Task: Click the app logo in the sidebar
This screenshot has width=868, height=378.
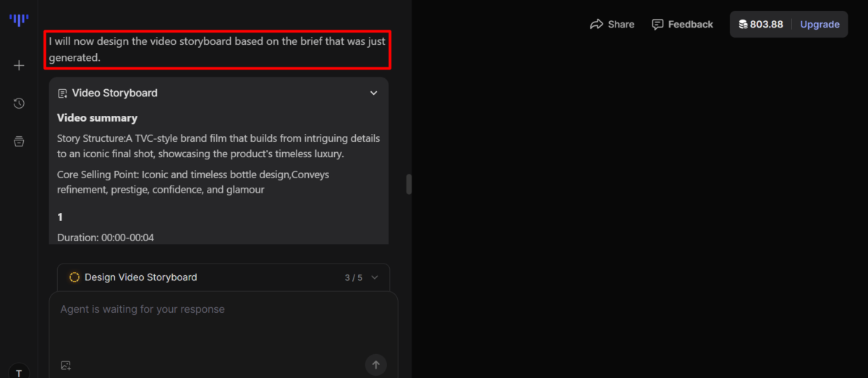Action: pyautogui.click(x=19, y=20)
